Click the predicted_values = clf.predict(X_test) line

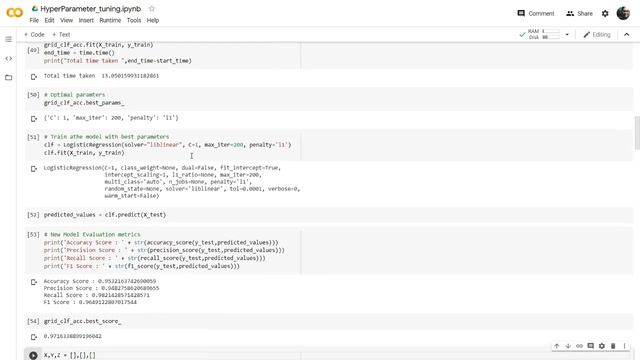click(105, 215)
